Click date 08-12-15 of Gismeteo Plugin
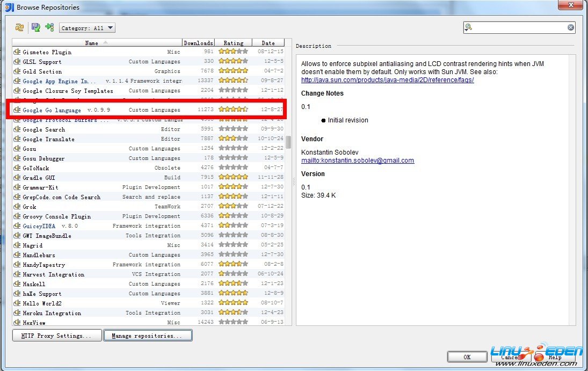Screen dimensions: 588x371 (271, 52)
